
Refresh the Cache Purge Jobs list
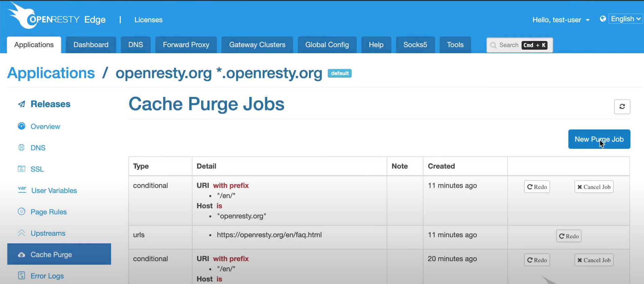(x=622, y=107)
